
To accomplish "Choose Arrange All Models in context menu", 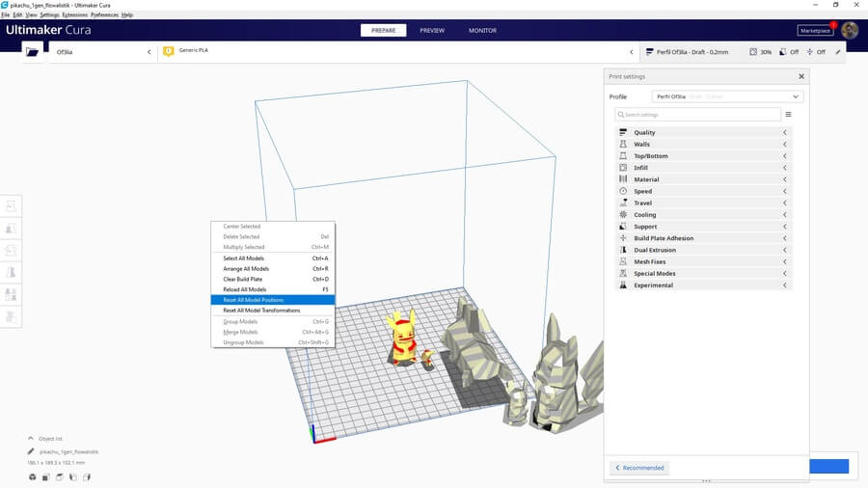I will (x=273, y=269).
